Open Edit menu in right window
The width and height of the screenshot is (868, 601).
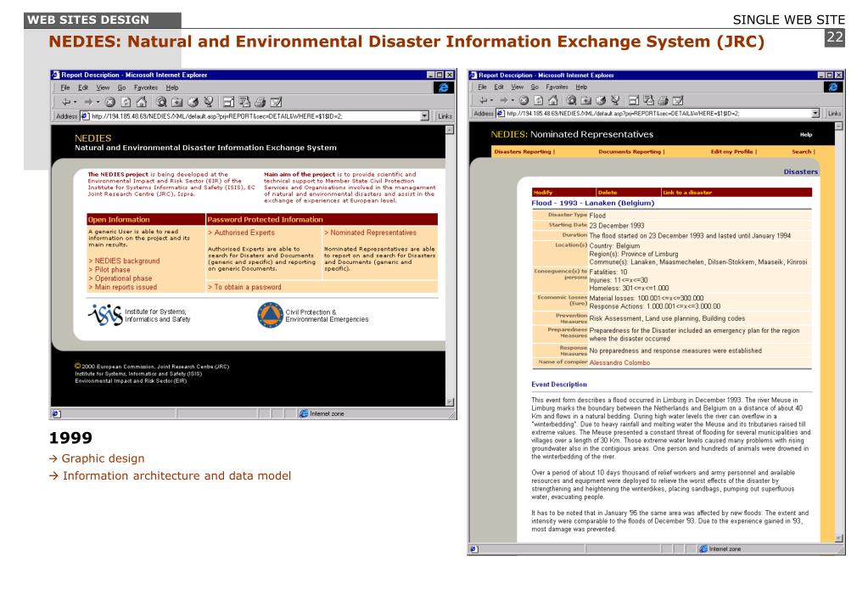pos(499,87)
